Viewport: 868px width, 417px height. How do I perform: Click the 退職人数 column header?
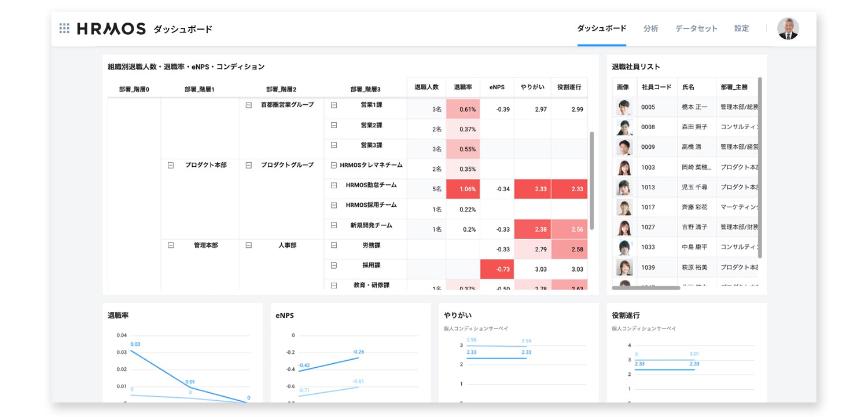[426, 87]
